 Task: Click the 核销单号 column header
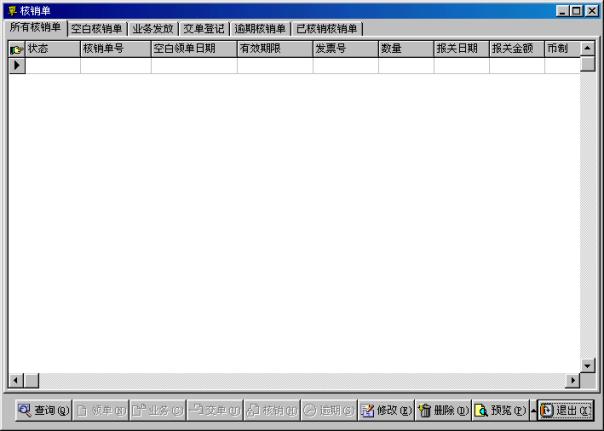pyautogui.click(x=116, y=49)
